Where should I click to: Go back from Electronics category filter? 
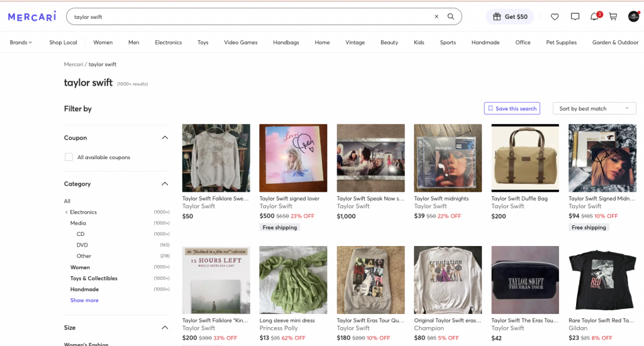tap(66, 212)
